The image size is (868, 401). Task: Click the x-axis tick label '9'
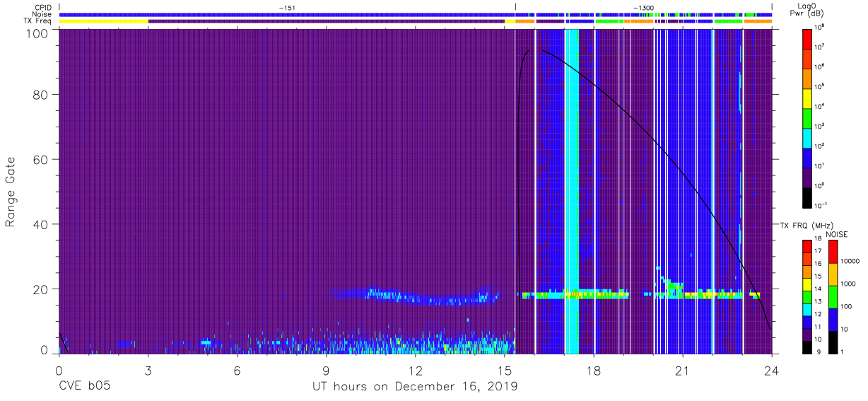coord(326,370)
